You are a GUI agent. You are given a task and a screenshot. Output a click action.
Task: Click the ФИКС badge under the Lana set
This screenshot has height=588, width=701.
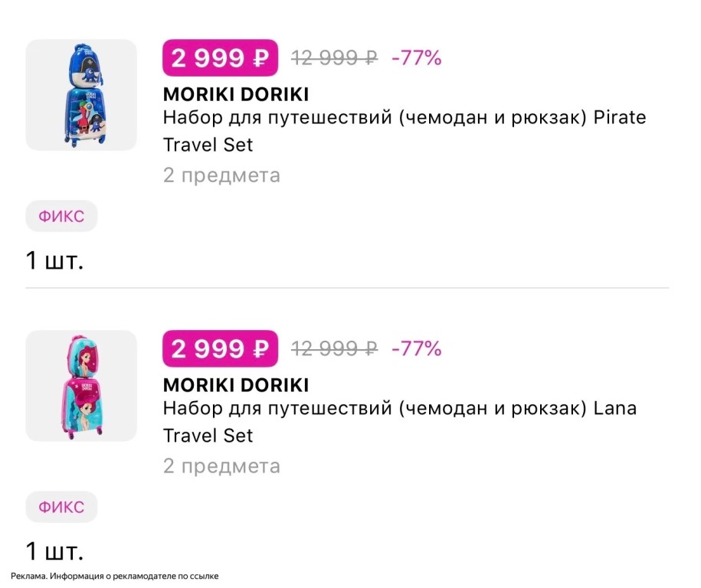[61, 507]
